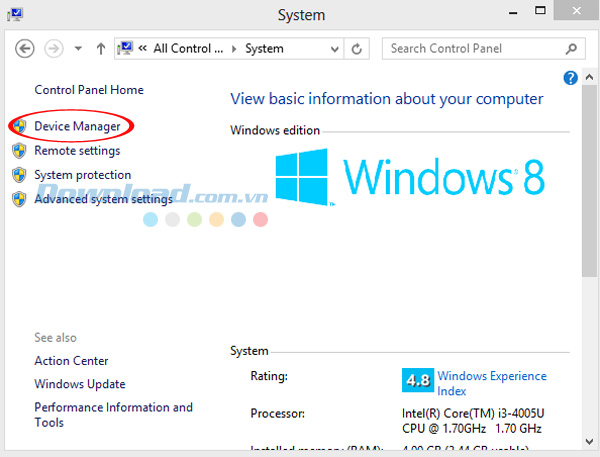Click the heading View basic information about your computer
This screenshot has width=600, height=457.
coord(387,99)
